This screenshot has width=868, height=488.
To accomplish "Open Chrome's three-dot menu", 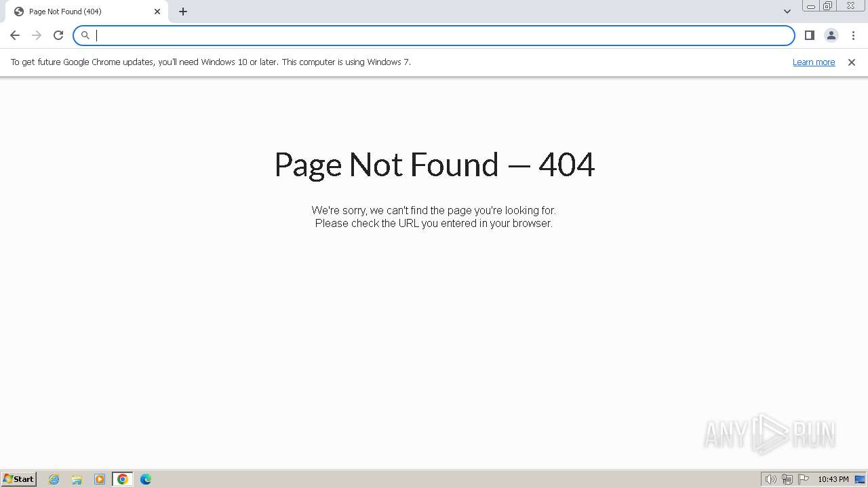I will (x=853, y=35).
